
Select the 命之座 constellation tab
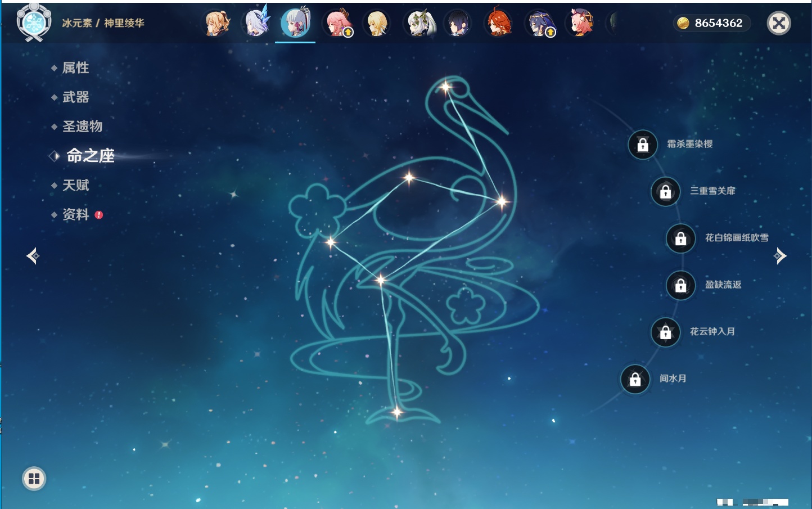pos(90,156)
